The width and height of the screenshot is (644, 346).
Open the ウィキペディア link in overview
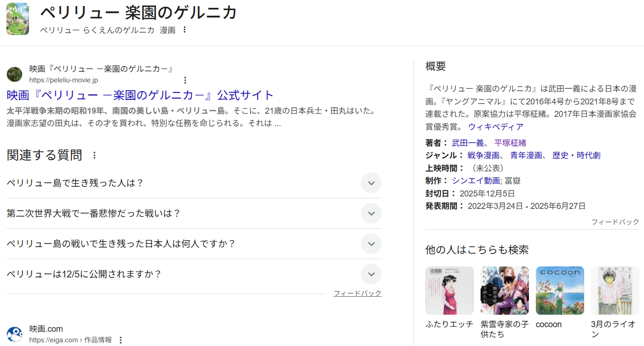[496, 127]
